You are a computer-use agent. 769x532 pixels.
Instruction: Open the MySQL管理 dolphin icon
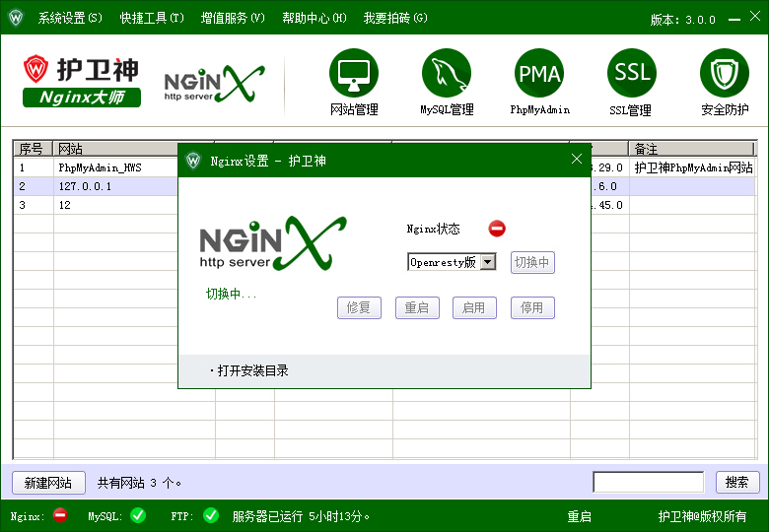[x=447, y=74]
